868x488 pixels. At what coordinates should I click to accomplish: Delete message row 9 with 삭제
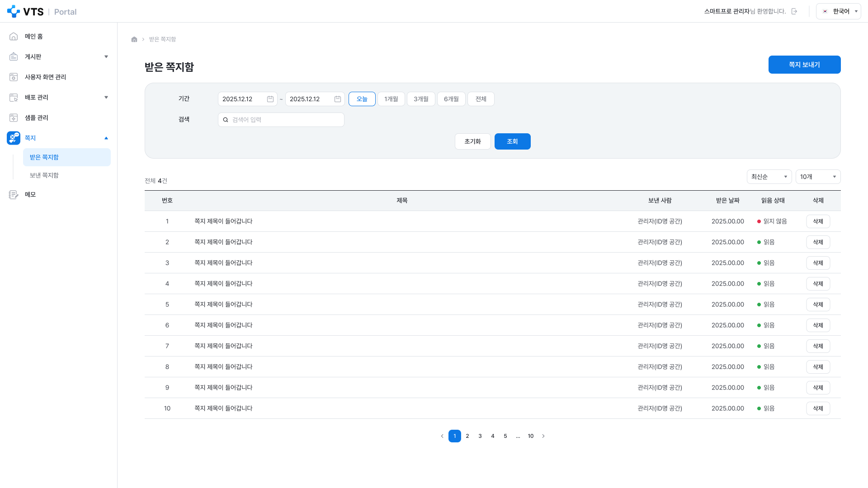[x=818, y=388]
